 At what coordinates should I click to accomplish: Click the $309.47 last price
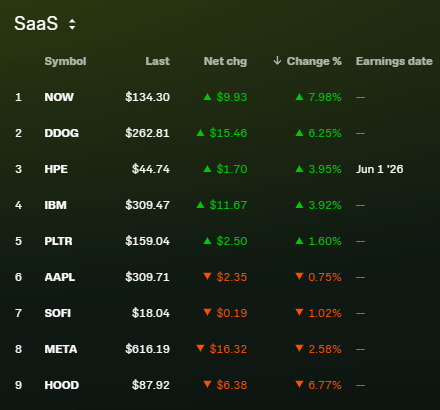(147, 205)
